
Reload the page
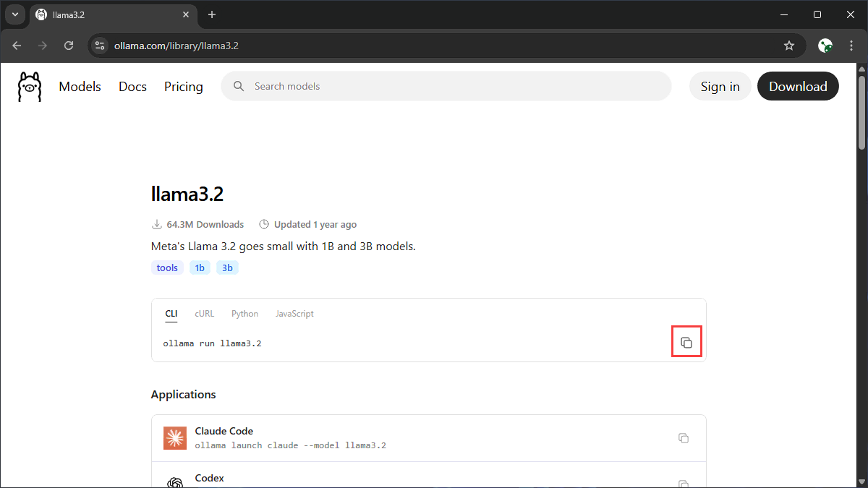tap(69, 46)
